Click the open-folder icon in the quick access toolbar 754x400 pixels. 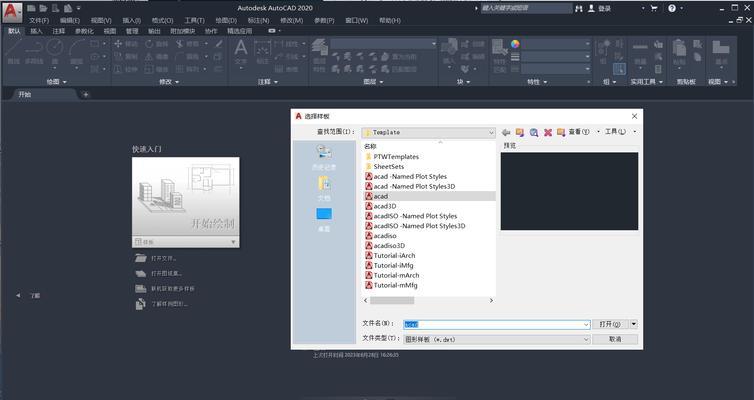pyautogui.click(x=43, y=8)
